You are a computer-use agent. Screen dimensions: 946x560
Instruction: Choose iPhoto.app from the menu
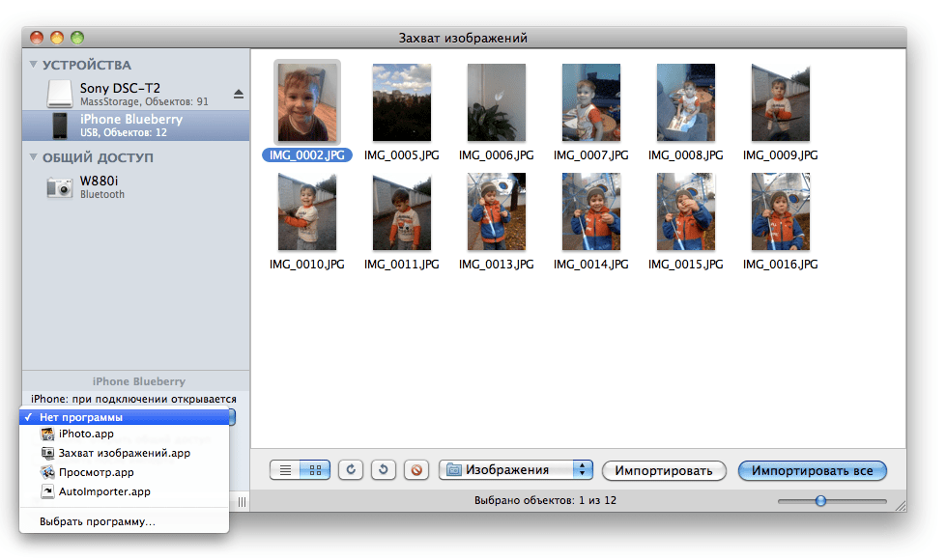click(x=125, y=434)
